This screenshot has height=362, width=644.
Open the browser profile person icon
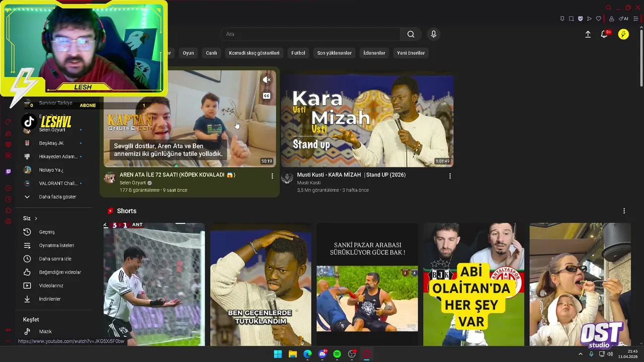611,19
